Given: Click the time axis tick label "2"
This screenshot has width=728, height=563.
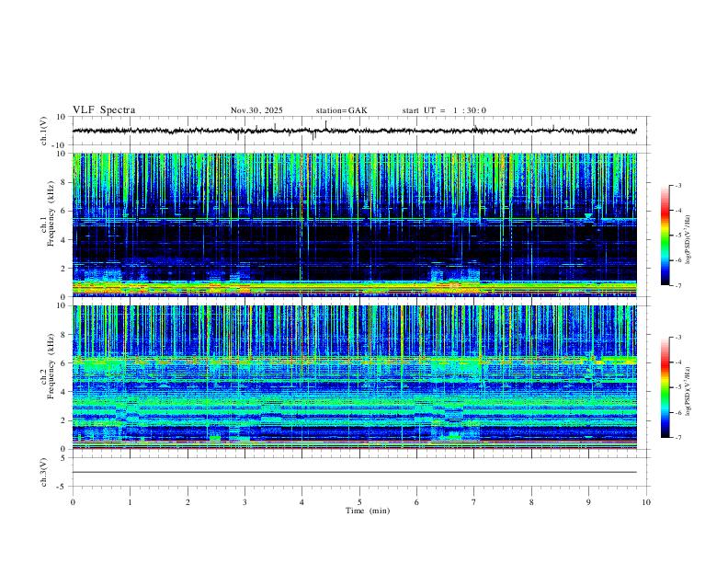Looking at the screenshot, I should pos(188,502).
